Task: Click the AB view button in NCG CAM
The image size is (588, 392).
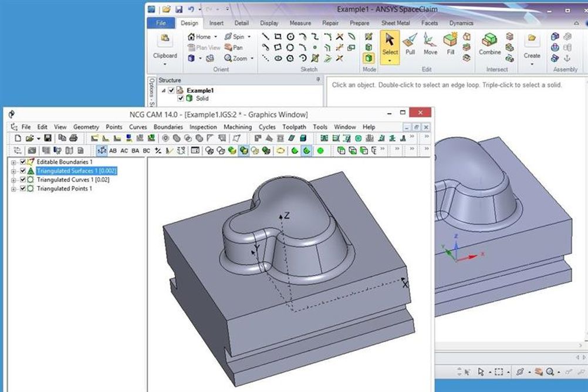Action: (113, 151)
